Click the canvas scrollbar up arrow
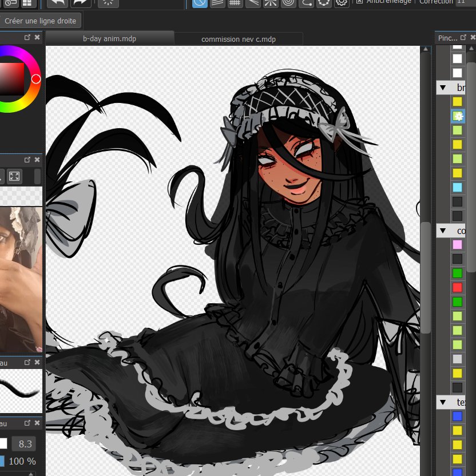The width and height of the screenshot is (476, 476). click(426, 49)
